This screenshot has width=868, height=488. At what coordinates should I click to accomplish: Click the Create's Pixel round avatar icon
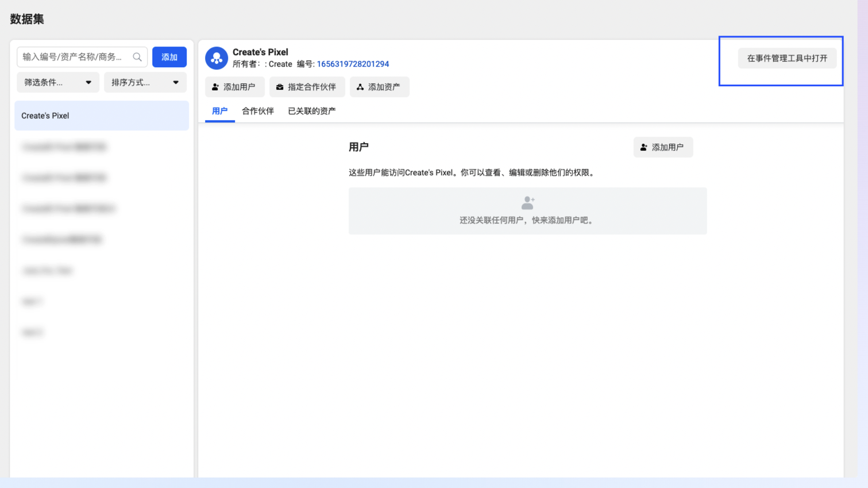tap(217, 58)
